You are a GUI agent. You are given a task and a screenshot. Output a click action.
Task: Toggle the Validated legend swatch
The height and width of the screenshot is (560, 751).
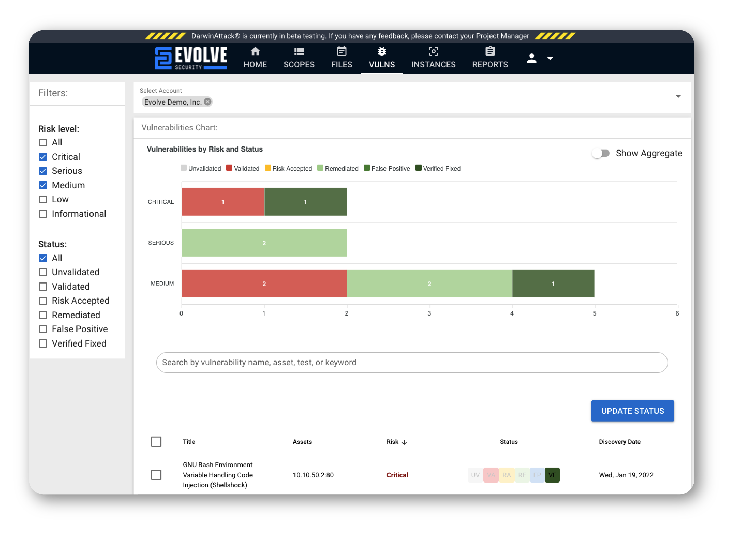(229, 168)
